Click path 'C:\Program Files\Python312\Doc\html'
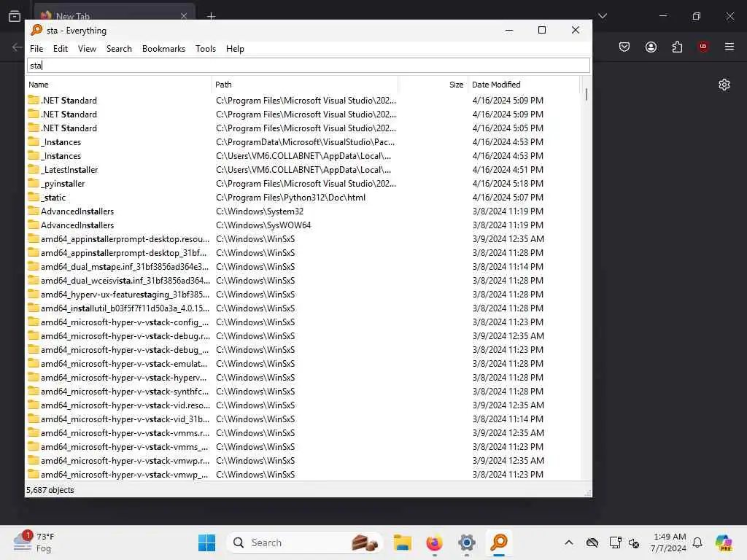This screenshot has width=747, height=560. coord(290,197)
